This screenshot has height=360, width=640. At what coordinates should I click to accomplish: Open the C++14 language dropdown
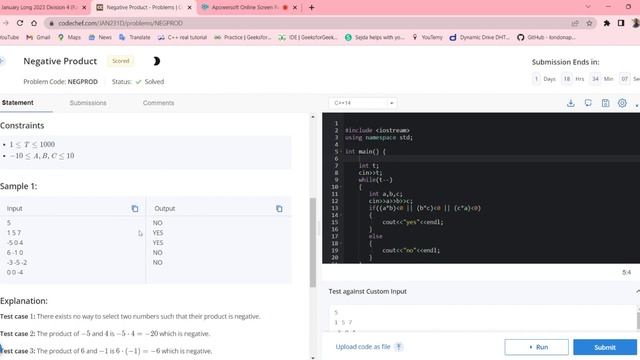(x=363, y=103)
